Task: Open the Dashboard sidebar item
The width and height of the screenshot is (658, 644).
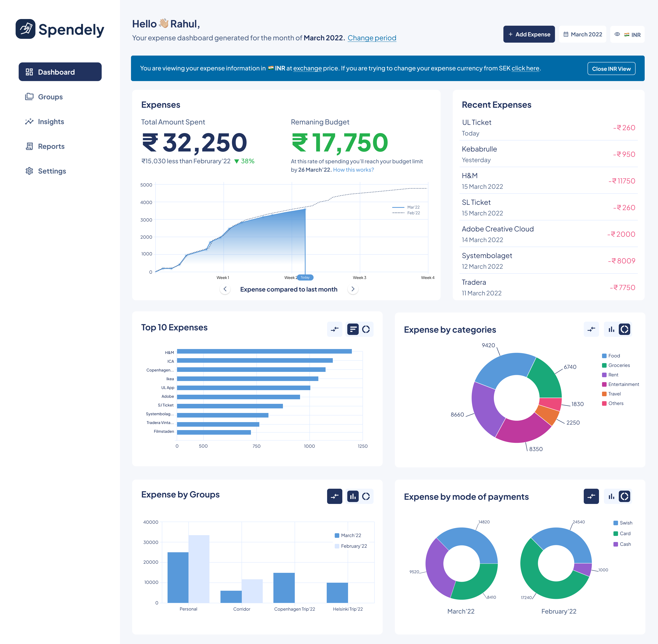Action: [60, 72]
